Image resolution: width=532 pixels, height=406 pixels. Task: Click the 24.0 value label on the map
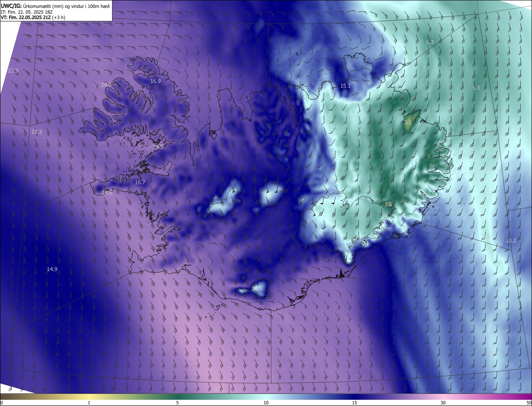[x=106, y=85]
